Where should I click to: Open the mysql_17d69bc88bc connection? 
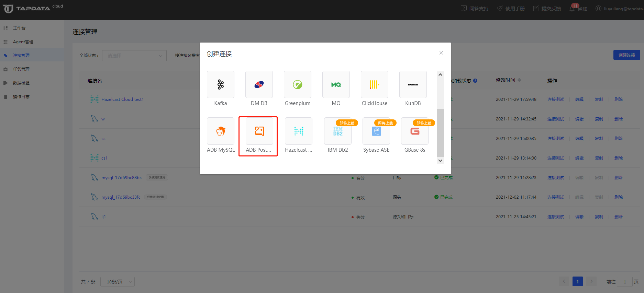[121, 177]
